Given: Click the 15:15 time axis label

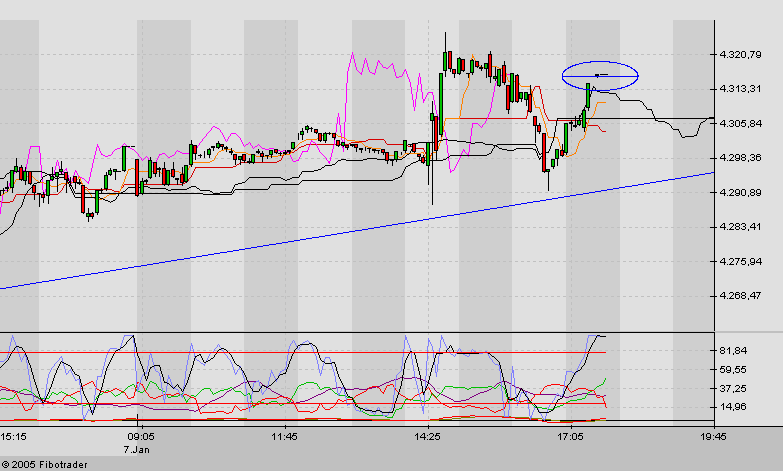Looking at the screenshot, I should (14, 437).
